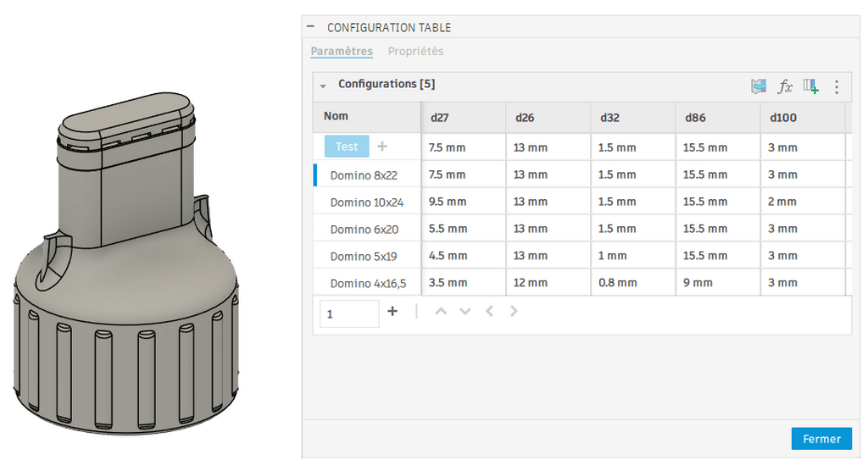Click the Nom column header
868x460 pixels.
(367, 117)
